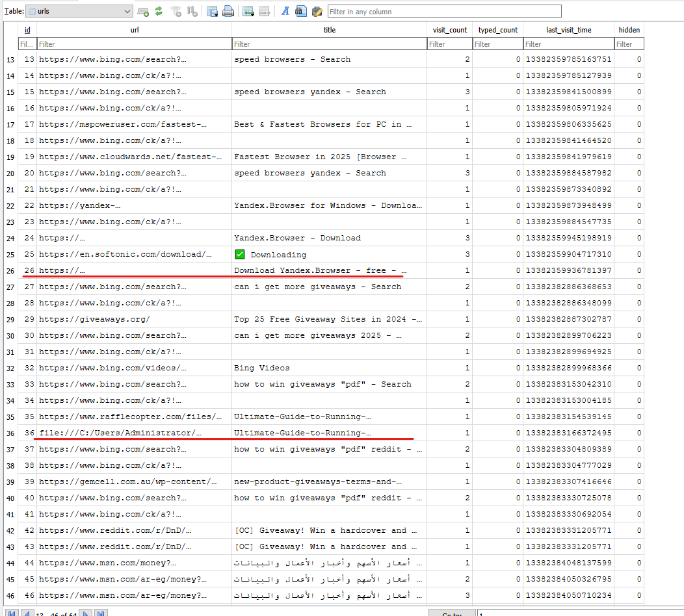Click the typed_count filter field

(498, 44)
